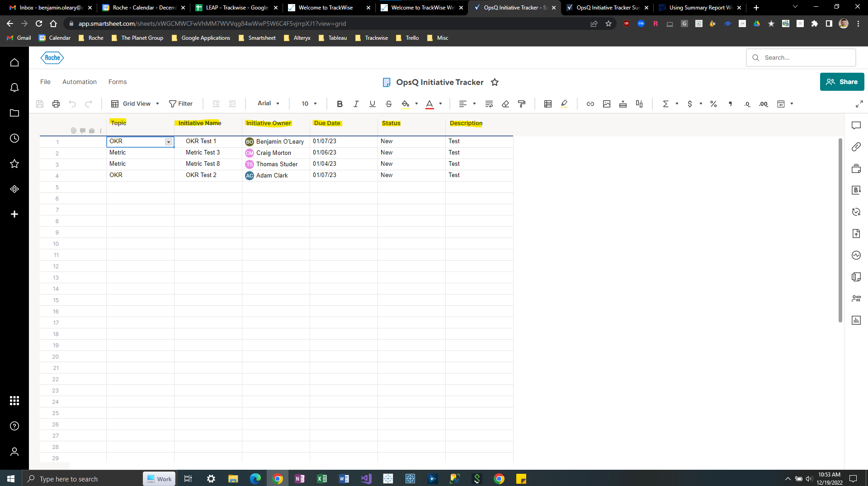The height and width of the screenshot is (486, 868).
Task: Click the Format painter icon
Action: coord(522,104)
